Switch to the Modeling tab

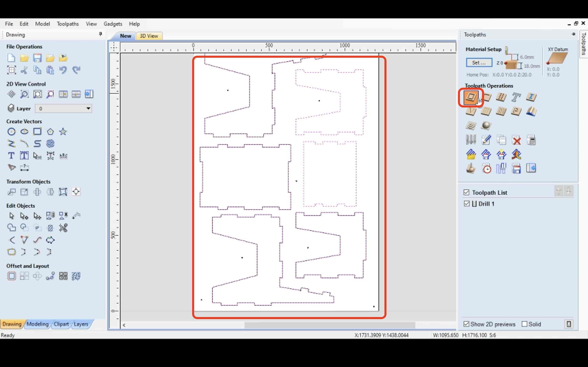(x=37, y=324)
